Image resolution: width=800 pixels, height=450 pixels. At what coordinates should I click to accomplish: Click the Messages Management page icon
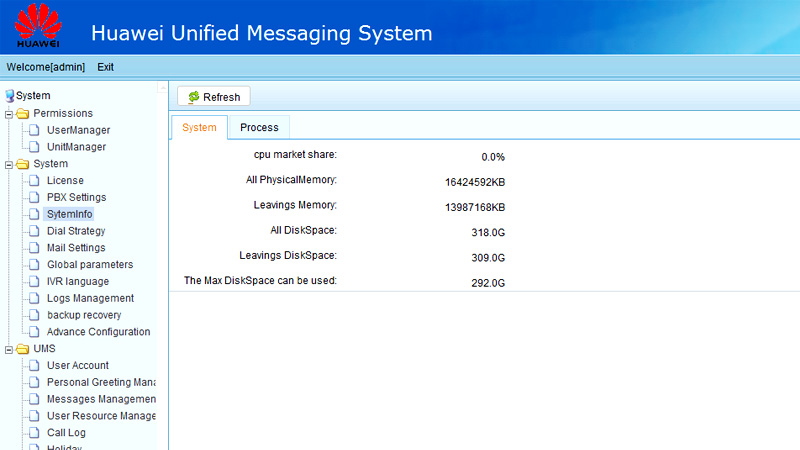point(34,399)
